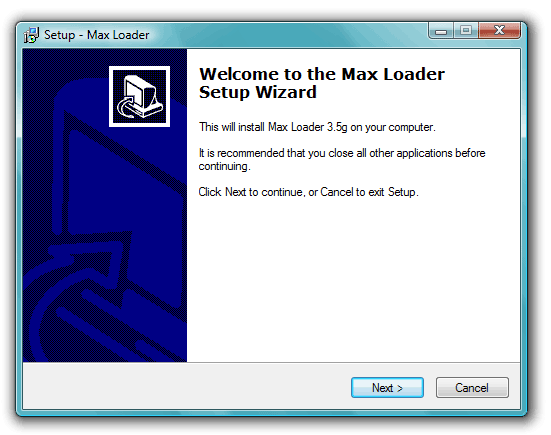
Task: Click the Setup installer icon in title bar
Action: (x=31, y=35)
